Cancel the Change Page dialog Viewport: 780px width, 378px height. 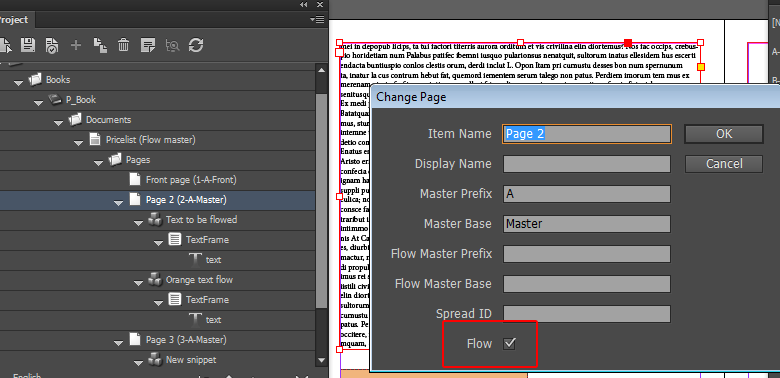pyautogui.click(x=724, y=164)
